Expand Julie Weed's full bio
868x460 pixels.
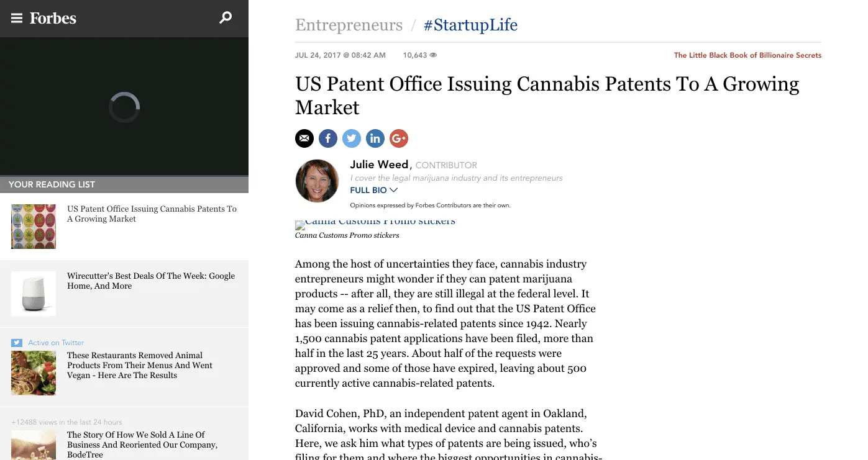point(373,191)
